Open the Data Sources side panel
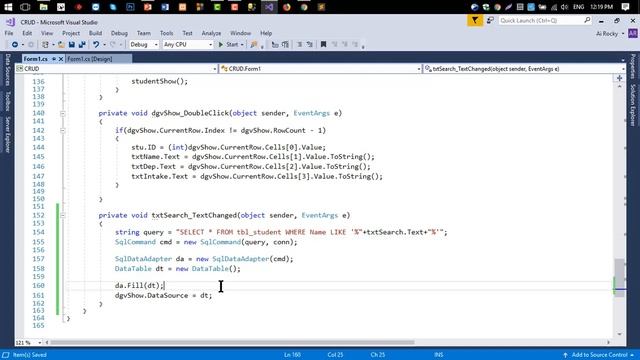 (x=7, y=70)
